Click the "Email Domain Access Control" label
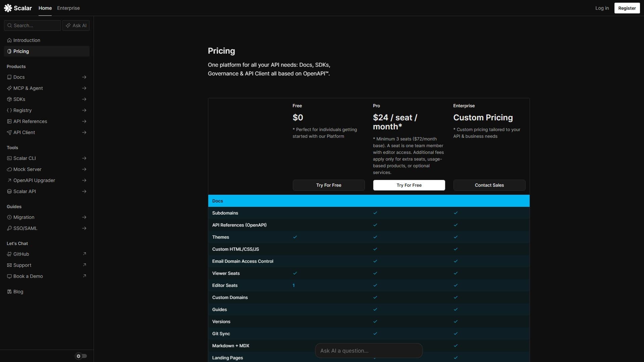The width and height of the screenshot is (644, 362). coord(243,261)
